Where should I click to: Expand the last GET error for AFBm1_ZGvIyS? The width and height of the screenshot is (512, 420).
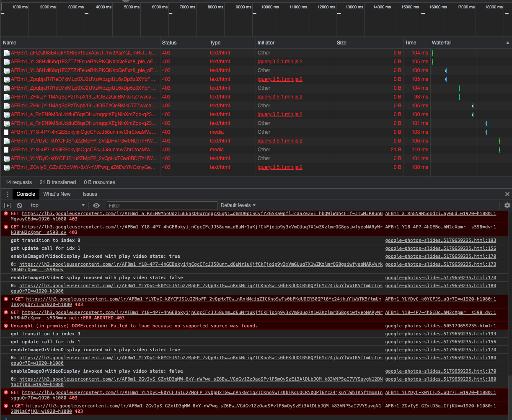13,406
